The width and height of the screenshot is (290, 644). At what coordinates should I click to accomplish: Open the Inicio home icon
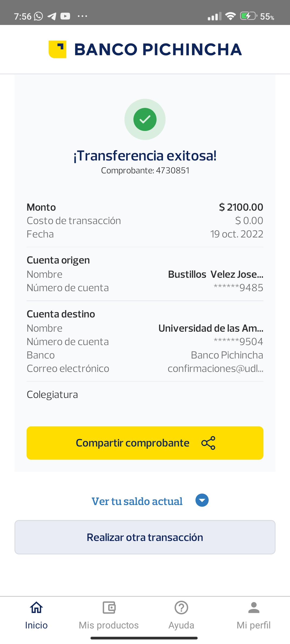pyautogui.click(x=36, y=608)
